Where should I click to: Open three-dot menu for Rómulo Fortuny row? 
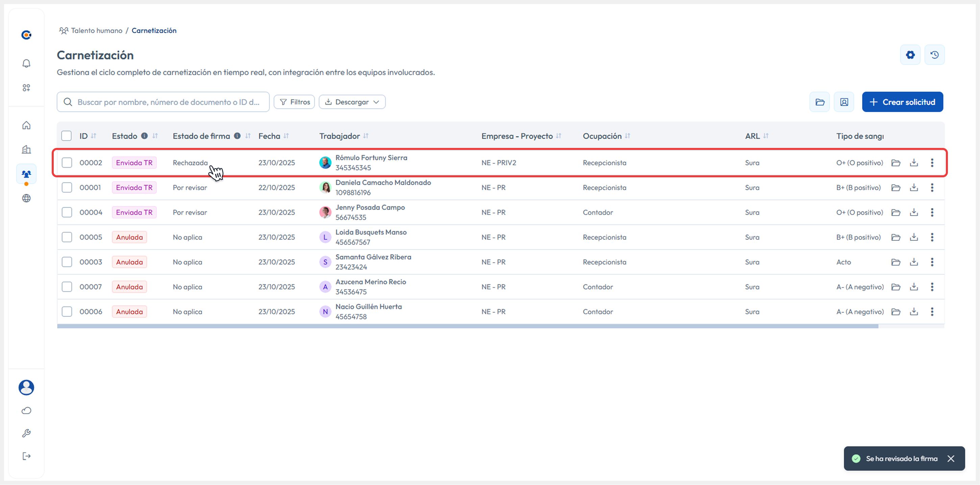(932, 163)
